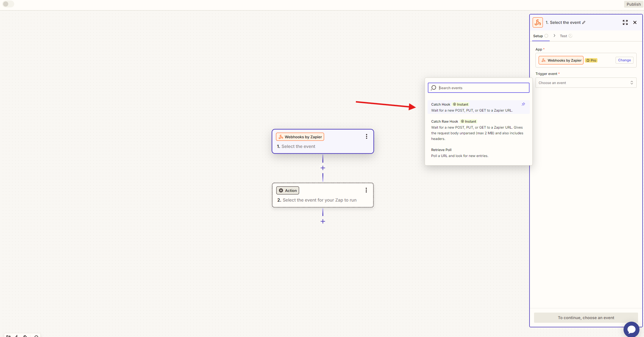Click the Change app button
The height and width of the screenshot is (337, 644).
(x=624, y=60)
